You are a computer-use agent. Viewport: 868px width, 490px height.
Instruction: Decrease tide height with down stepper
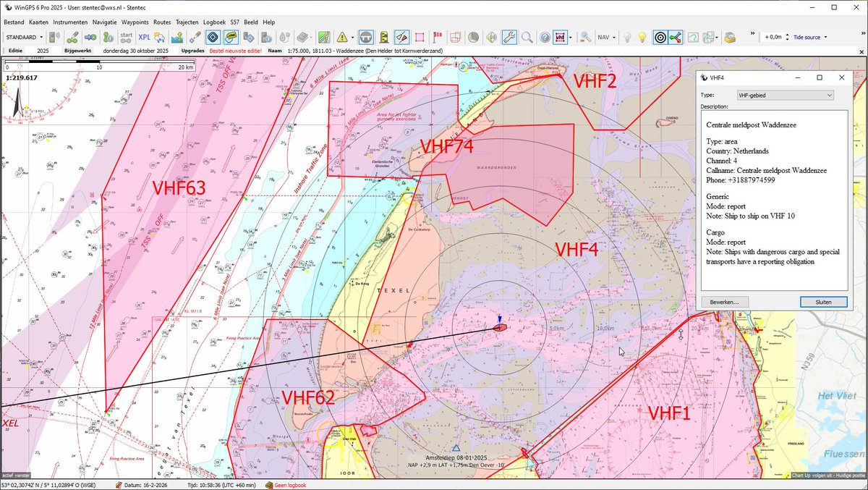[x=787, y=40]
